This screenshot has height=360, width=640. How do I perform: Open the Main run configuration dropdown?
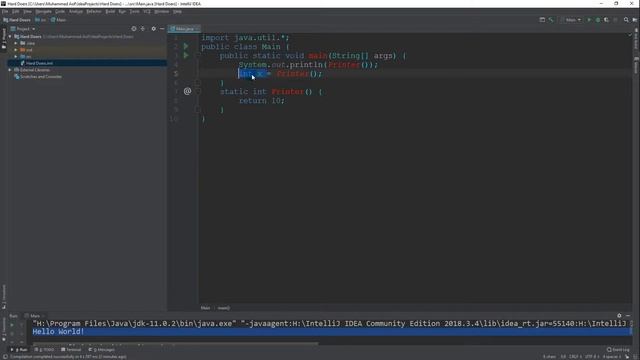572,20
